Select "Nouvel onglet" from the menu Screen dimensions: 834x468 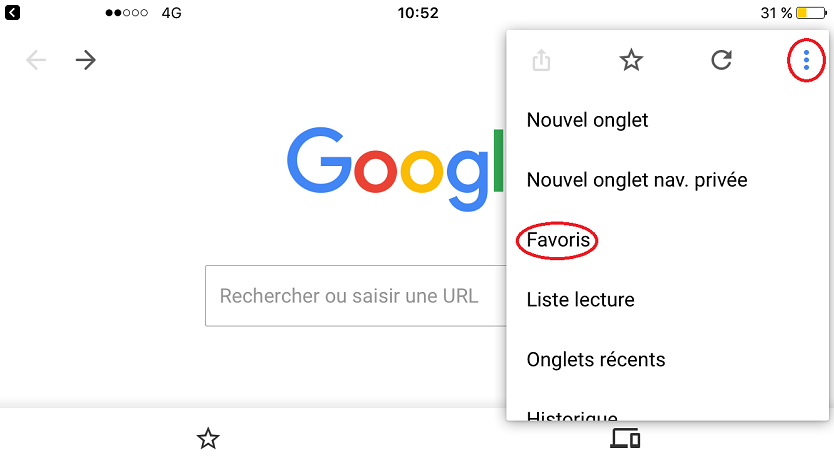click(587, 120)
